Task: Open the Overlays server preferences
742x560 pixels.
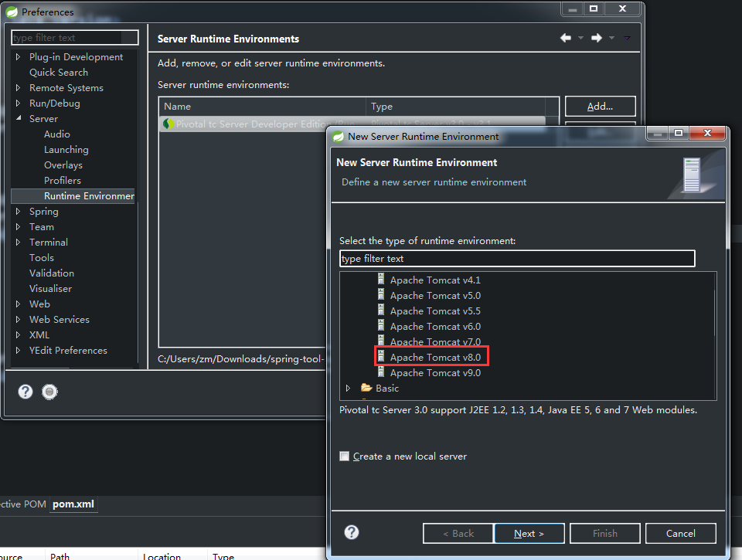Action: click(x=63, y=165)
